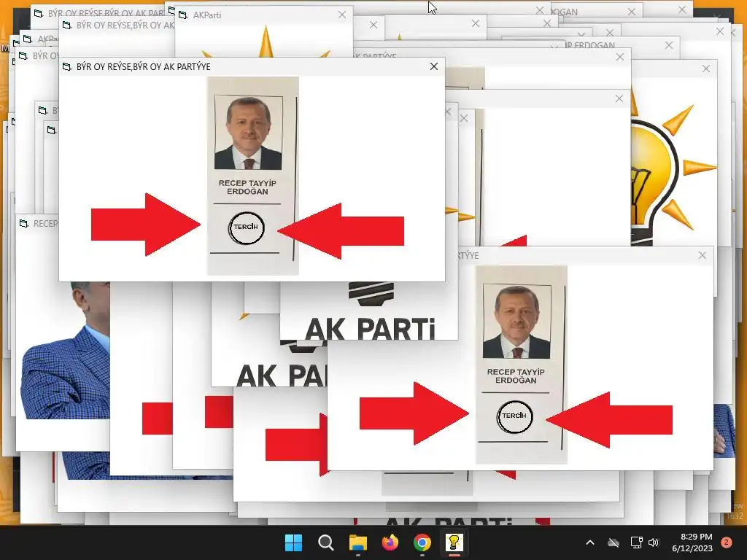Launch Firefox from the taskbar
This screenshot has width=747, height=560.
tap(390, 542)
